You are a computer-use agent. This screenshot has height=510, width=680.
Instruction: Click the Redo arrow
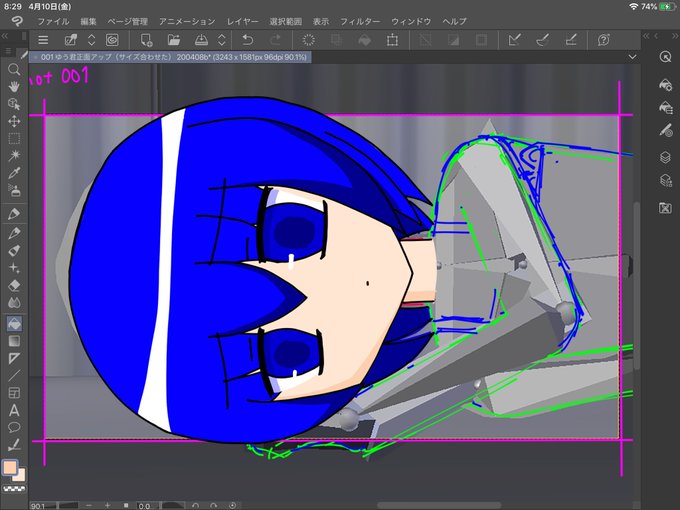(x=275, y=40)
